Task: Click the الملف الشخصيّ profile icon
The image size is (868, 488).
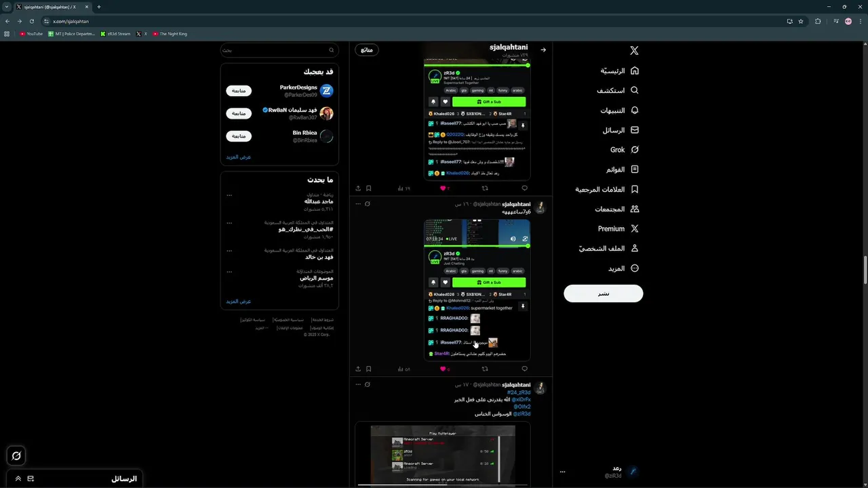Action: 635,248
